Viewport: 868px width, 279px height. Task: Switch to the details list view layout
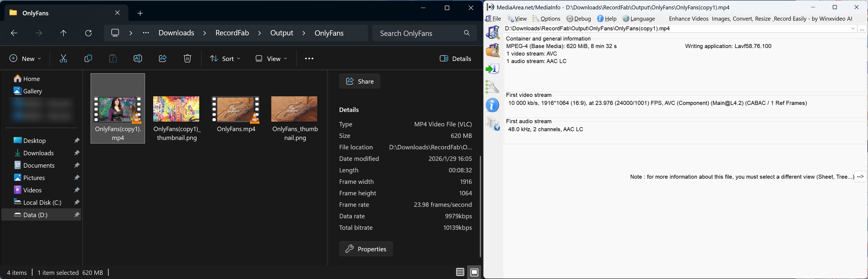click(460, 272)
